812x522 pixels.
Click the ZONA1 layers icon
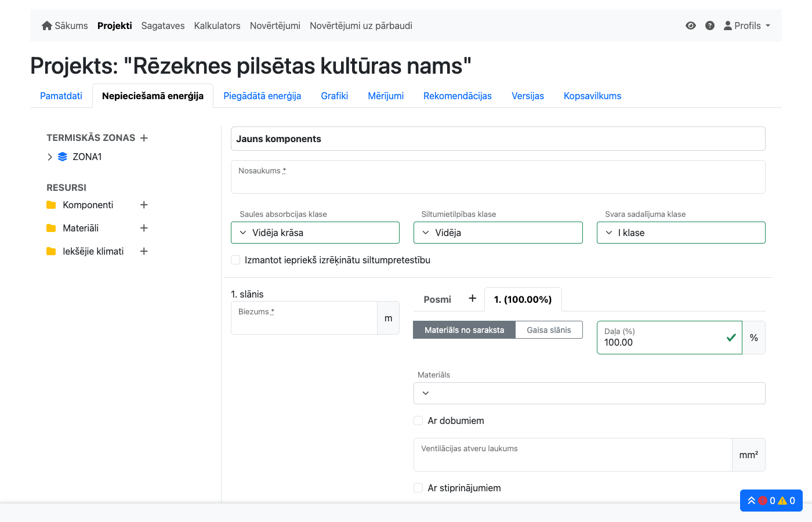(x=63, y=157)
